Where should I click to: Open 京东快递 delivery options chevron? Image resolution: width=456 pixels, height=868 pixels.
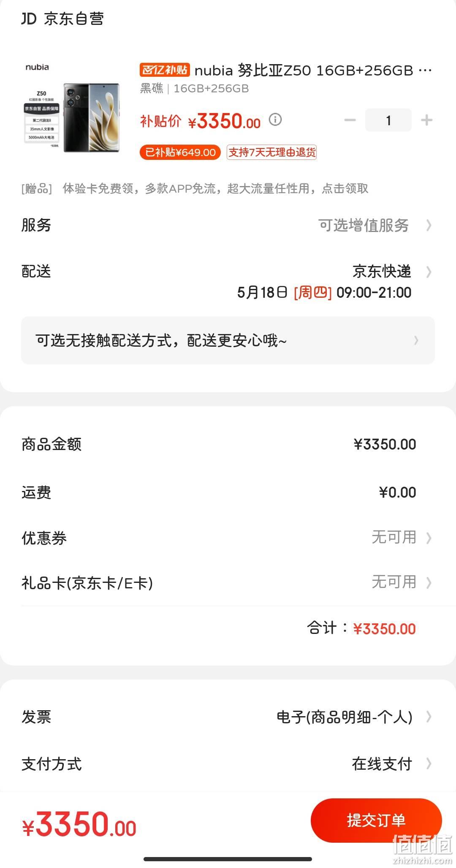(429, 272)
